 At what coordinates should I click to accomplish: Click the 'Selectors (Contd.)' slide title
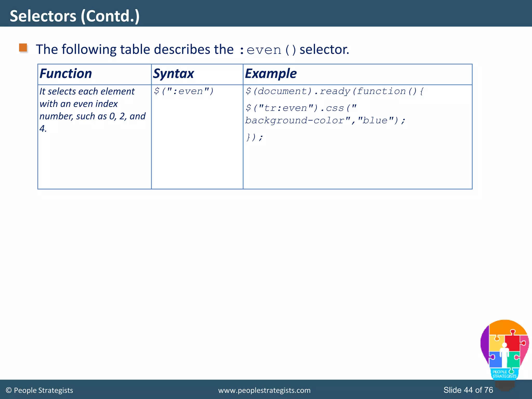click(x=75, y=16)
